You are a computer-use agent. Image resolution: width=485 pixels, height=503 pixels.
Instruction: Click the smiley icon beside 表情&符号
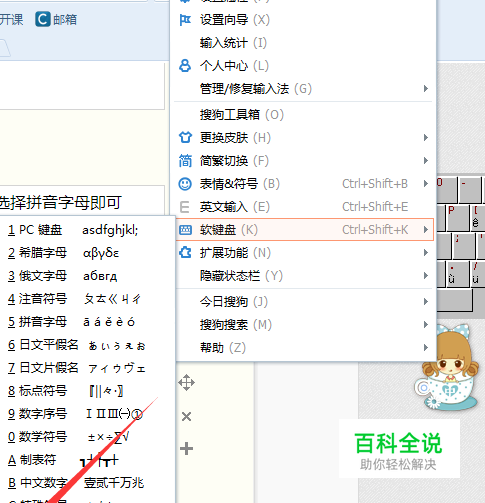(x=185, y=184)
